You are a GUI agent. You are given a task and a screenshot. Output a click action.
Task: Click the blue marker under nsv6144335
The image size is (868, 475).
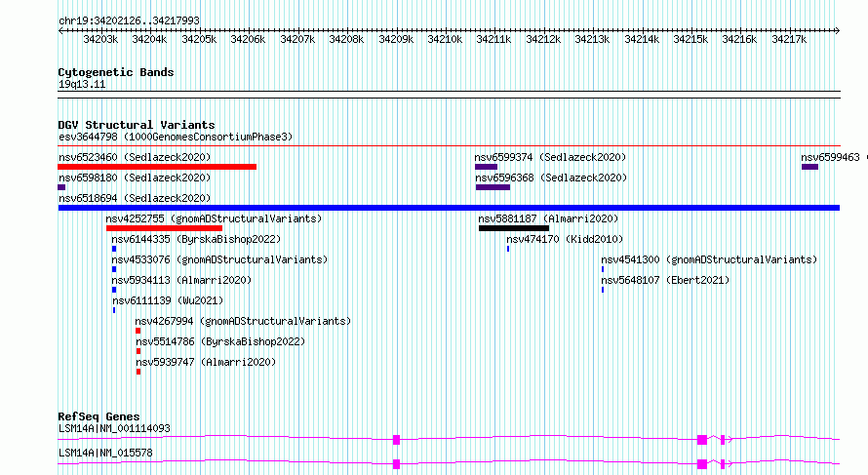coord(114,249)
